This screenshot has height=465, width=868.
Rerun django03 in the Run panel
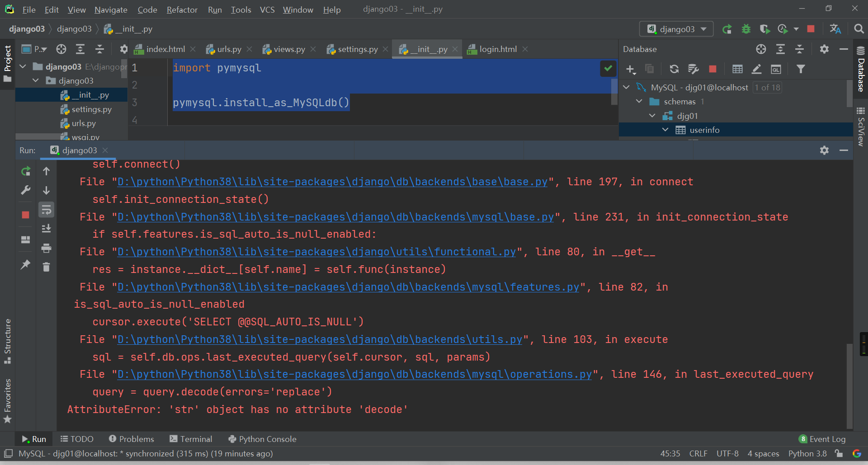26,171
